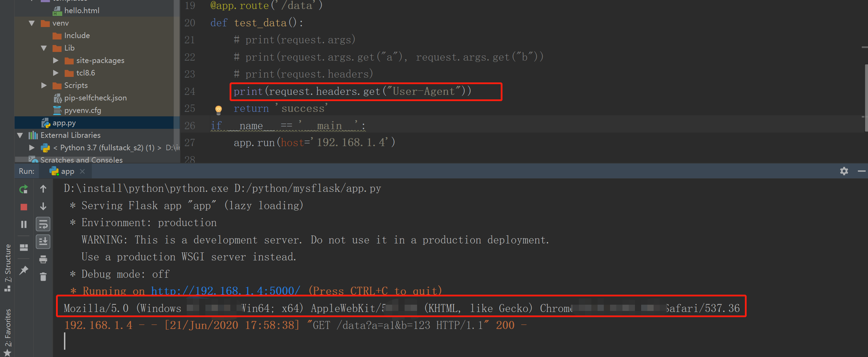
Task: Place cursor on return 'success' line
Action: click(281, 108)
